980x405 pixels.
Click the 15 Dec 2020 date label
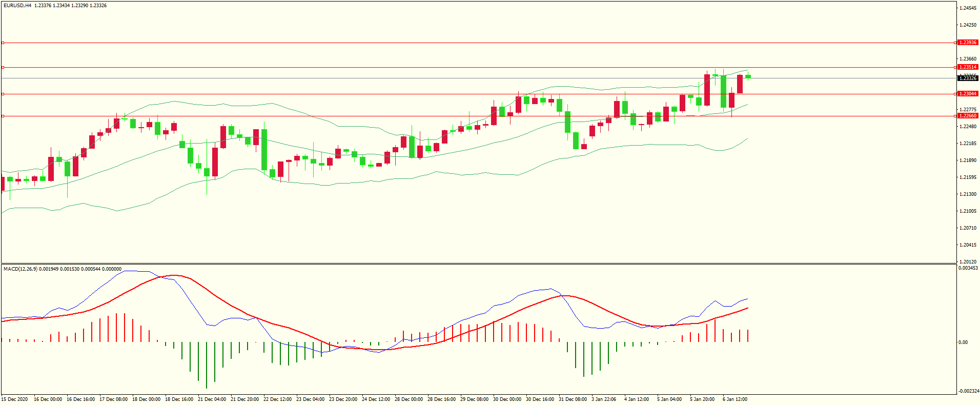[x=14, y=399]
